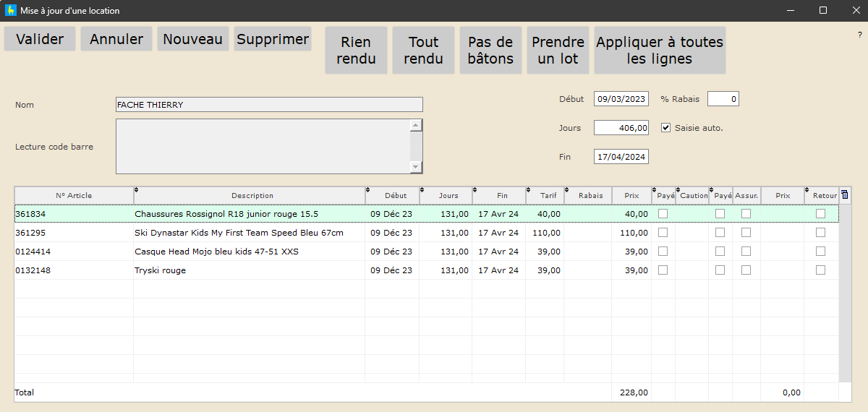Create a new entry with Nouveau

pos(193,39)
